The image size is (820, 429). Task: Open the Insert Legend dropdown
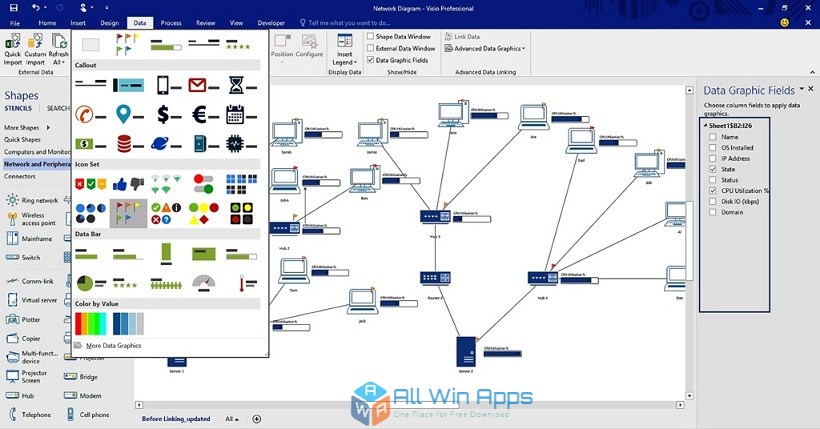click(x=345, y=50)
